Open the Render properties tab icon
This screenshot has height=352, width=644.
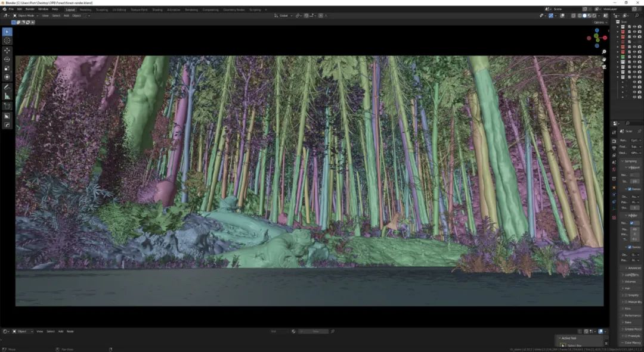coord(614,141)
